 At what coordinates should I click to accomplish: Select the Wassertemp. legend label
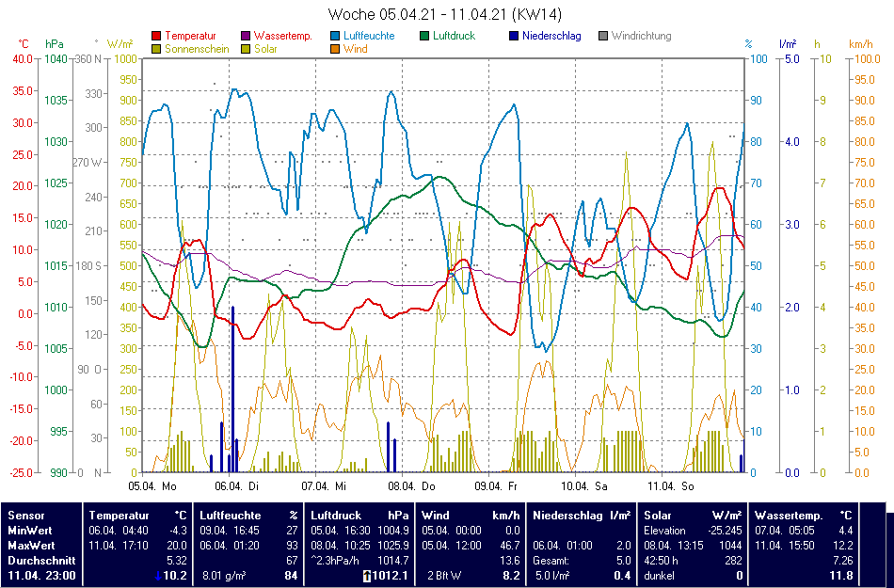tap(283, 36)
